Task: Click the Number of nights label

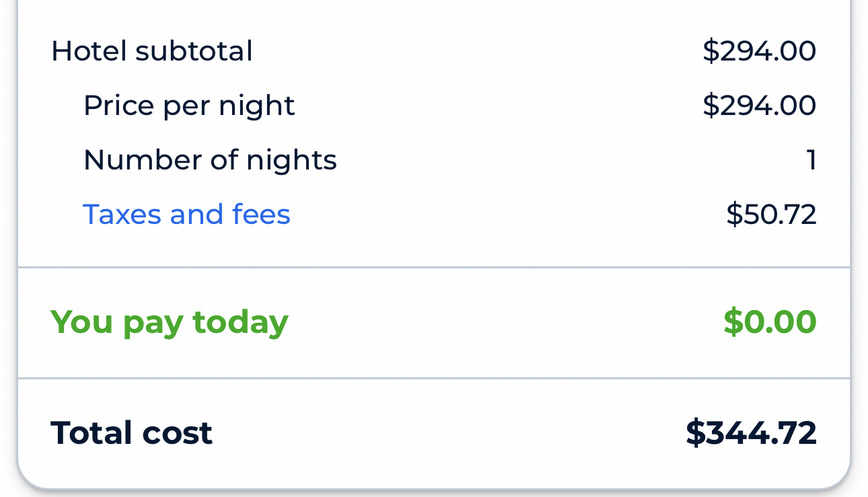Action: pos(210,160)
